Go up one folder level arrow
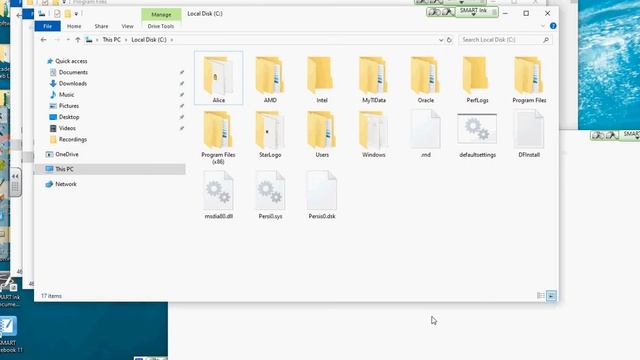 click(x=78, y=40)
